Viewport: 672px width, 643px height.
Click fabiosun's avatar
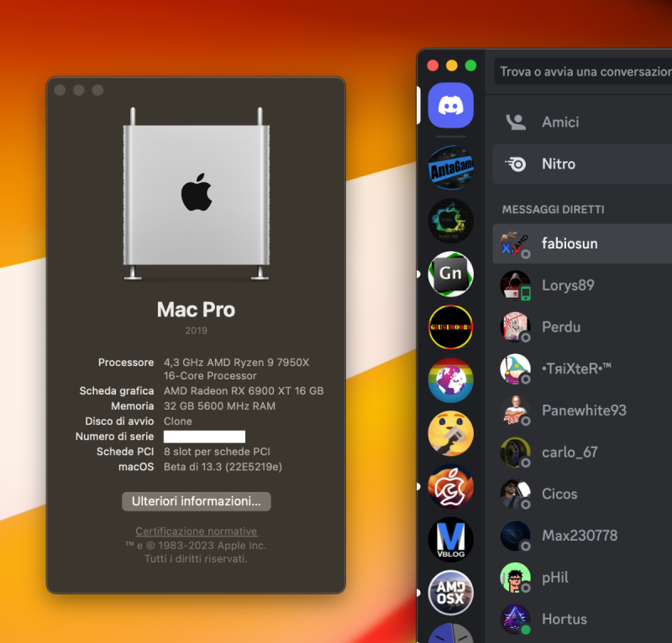tap(515, 243)
